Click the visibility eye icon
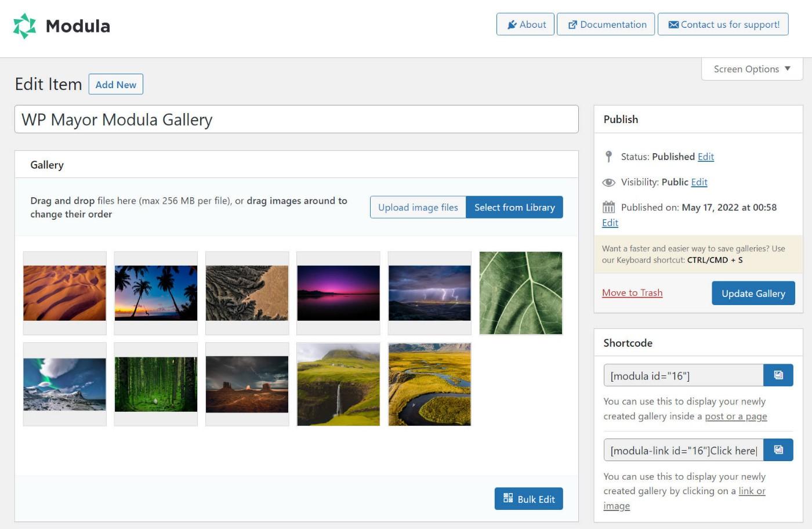The height and width of the screenshot is (529, 812). (608, 182)
